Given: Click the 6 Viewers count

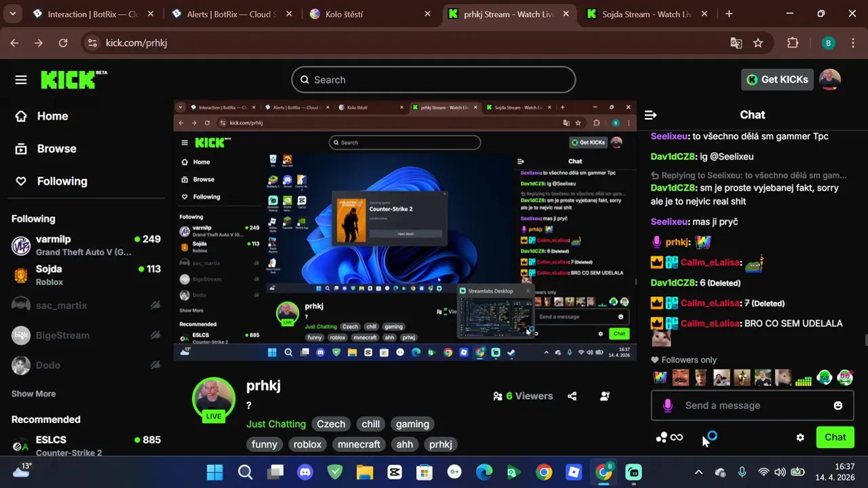Looking at the screenshot, I should pyautogui.click(x=523, y=396).
